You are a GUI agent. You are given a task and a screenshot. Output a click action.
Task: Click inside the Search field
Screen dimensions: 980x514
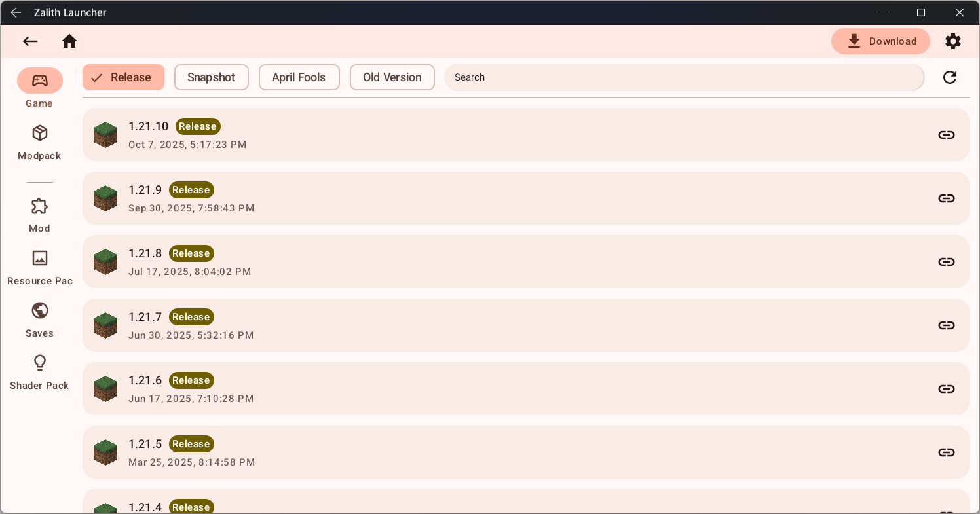point(684,77)
